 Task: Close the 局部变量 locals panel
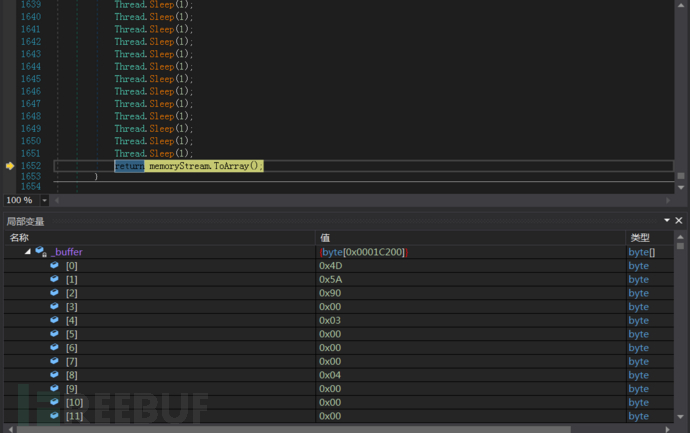(x=679, y=221)
